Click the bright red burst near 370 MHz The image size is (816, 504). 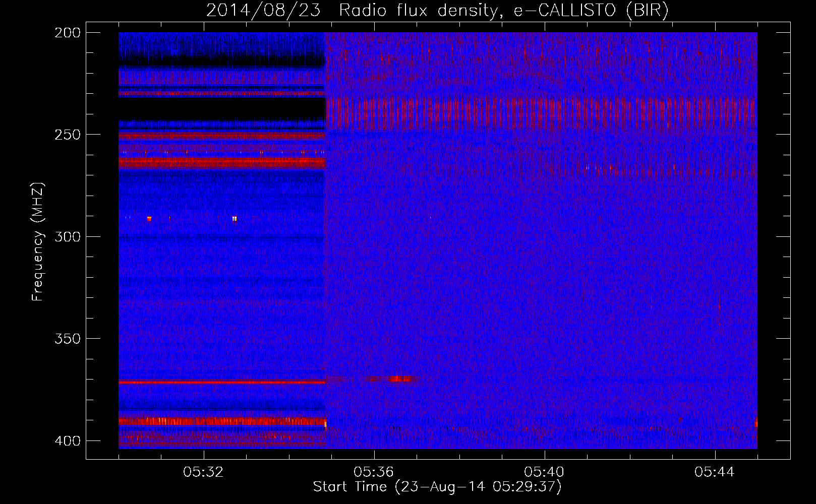399,379
